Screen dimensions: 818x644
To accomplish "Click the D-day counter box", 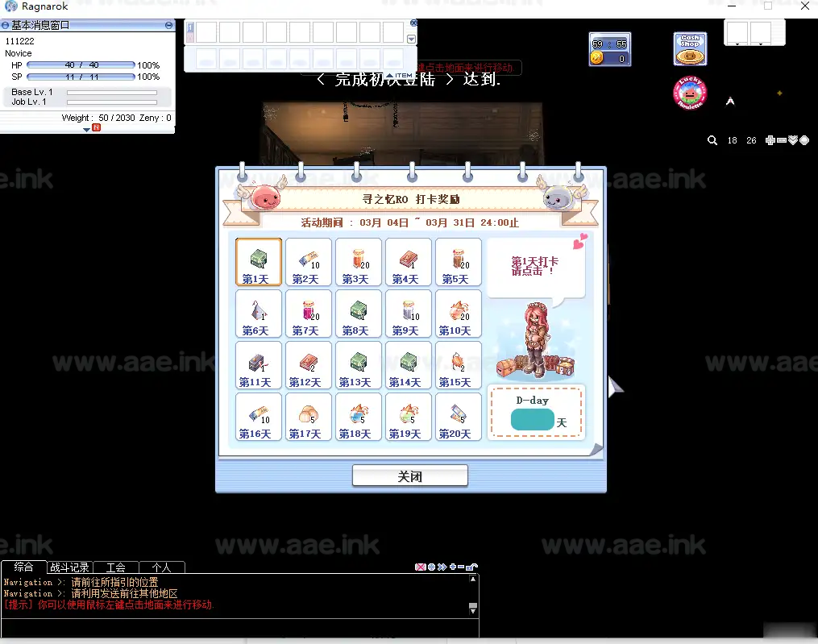I will 536,413.
